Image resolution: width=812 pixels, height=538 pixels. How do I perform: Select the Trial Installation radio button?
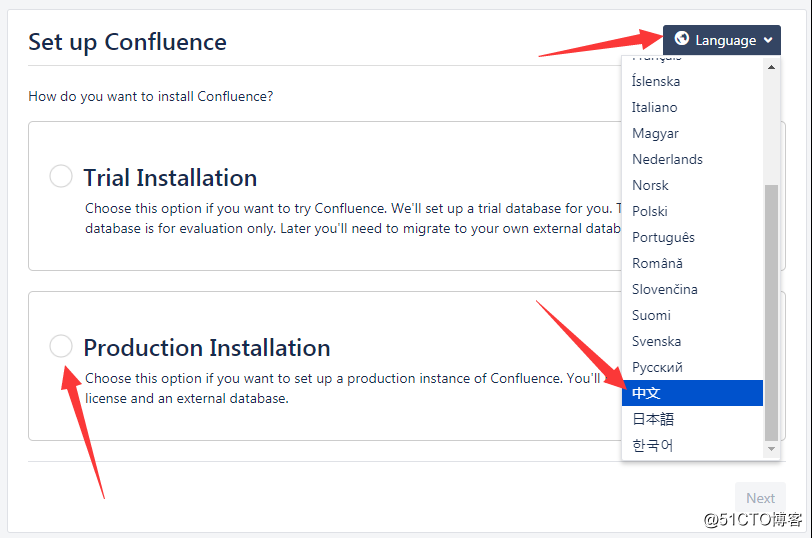coord(61,176)
